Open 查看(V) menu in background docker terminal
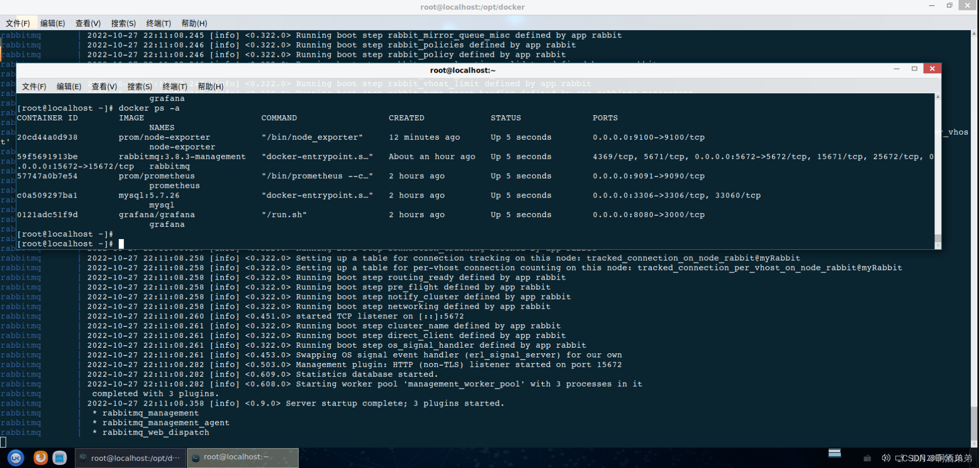980x468 pixels. [x=88, y=23]
